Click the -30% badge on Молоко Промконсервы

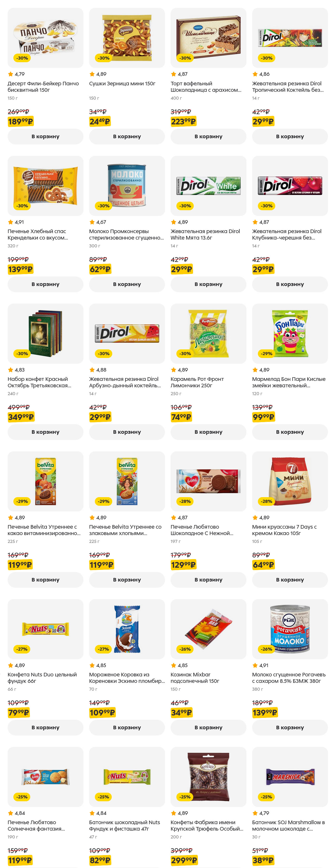(x=103, y=206)
